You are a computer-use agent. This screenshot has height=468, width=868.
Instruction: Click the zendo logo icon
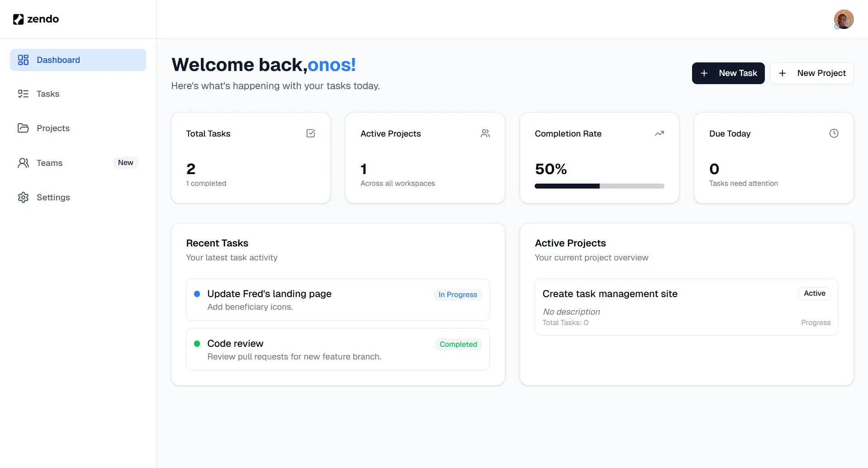coord(18,19)
